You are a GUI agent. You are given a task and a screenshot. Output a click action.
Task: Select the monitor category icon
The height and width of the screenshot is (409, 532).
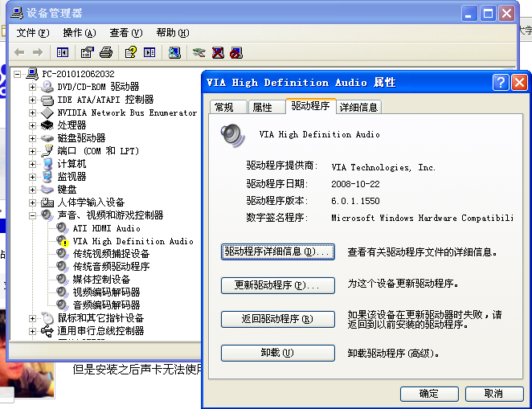coord(47,177)
